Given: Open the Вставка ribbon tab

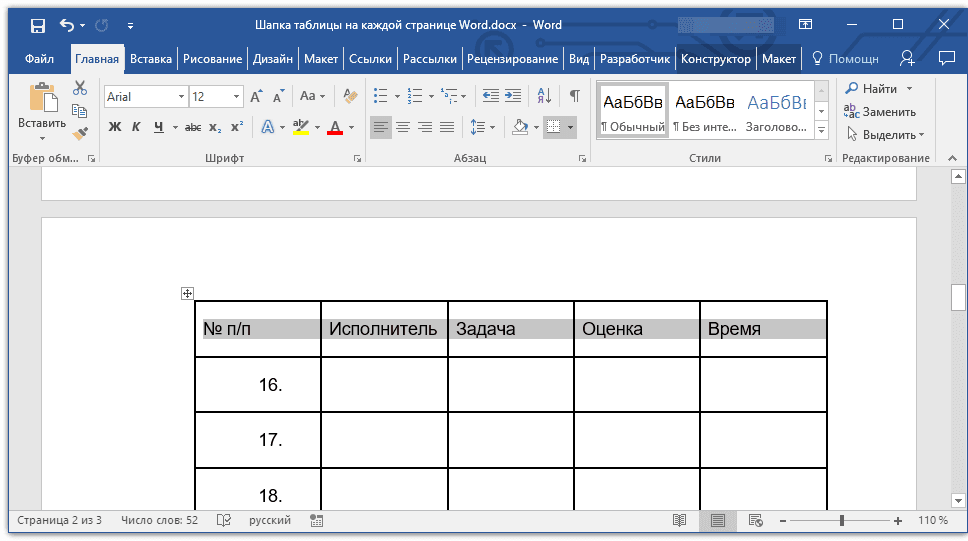Looking at the screenshot, I should pyautogui.click(x=151, y=59).
